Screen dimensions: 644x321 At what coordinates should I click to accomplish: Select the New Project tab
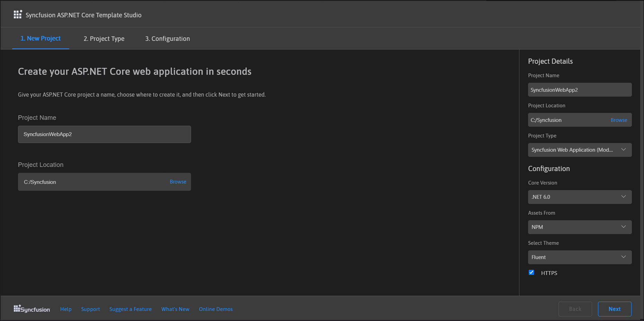pos(40,38)
